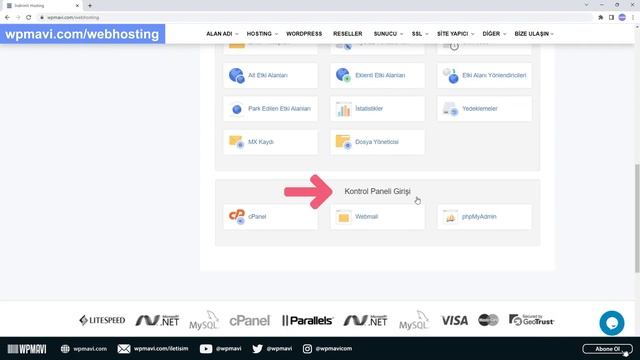The height and width of the screenshot is (360, 640).
Task: Click the YouTube @wpmavi icon
Action: coord(206,349)
